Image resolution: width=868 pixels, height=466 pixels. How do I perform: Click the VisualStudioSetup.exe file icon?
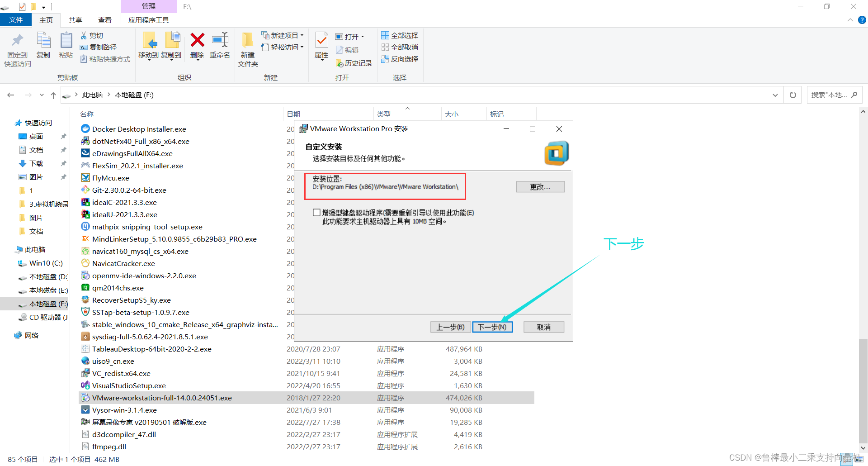85,385
